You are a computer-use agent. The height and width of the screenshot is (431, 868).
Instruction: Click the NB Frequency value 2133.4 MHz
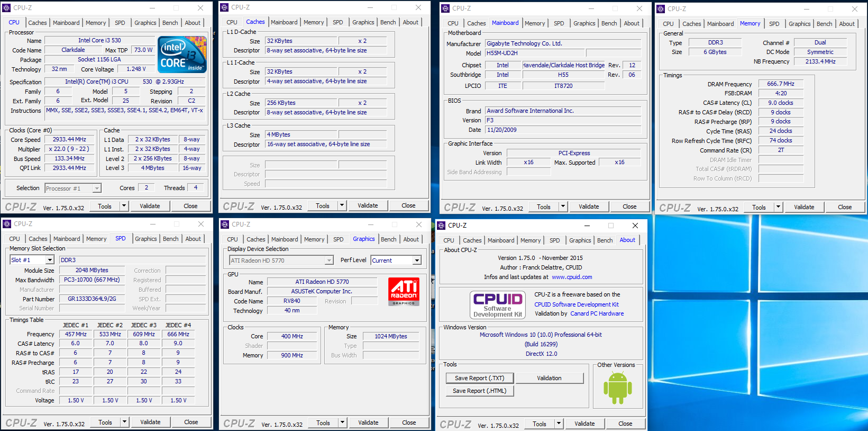[820, 61]
